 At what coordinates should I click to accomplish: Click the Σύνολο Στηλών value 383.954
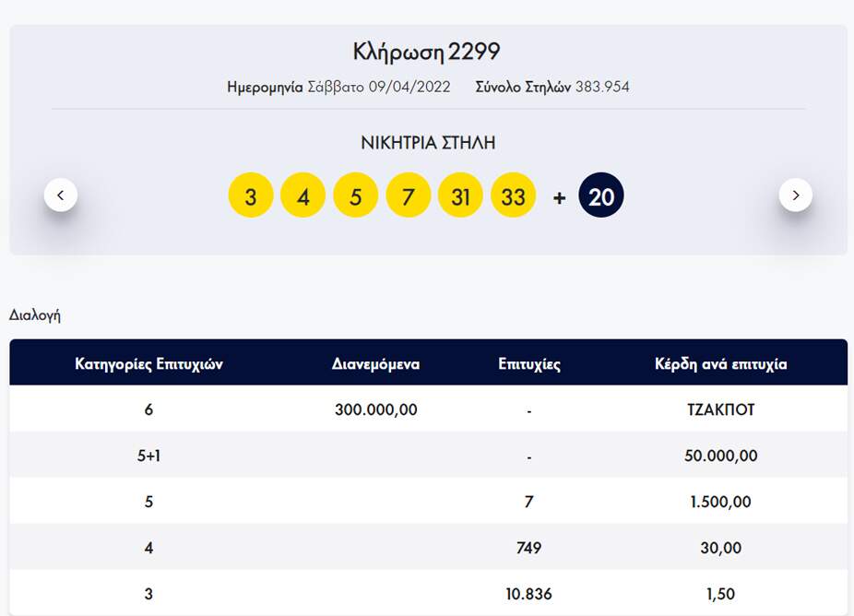click(x=602, y=88)
